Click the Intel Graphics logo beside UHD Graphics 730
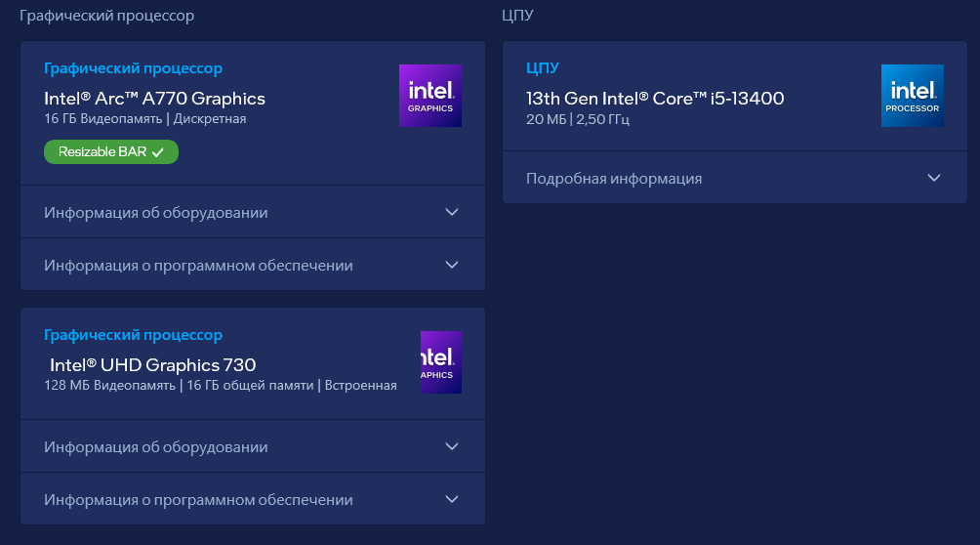This screenshot has width=980, height=545. tap(440, 362)
